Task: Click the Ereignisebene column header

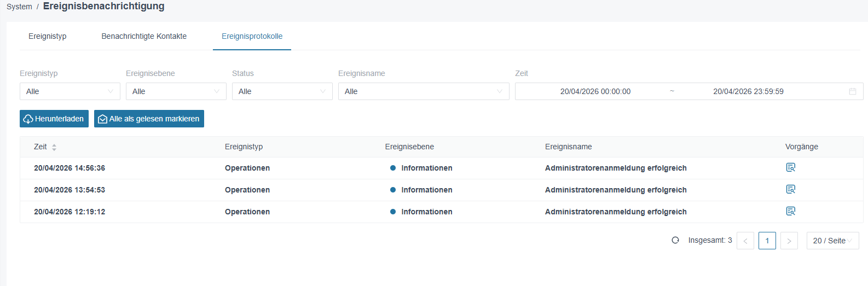Action: (409, 147)
